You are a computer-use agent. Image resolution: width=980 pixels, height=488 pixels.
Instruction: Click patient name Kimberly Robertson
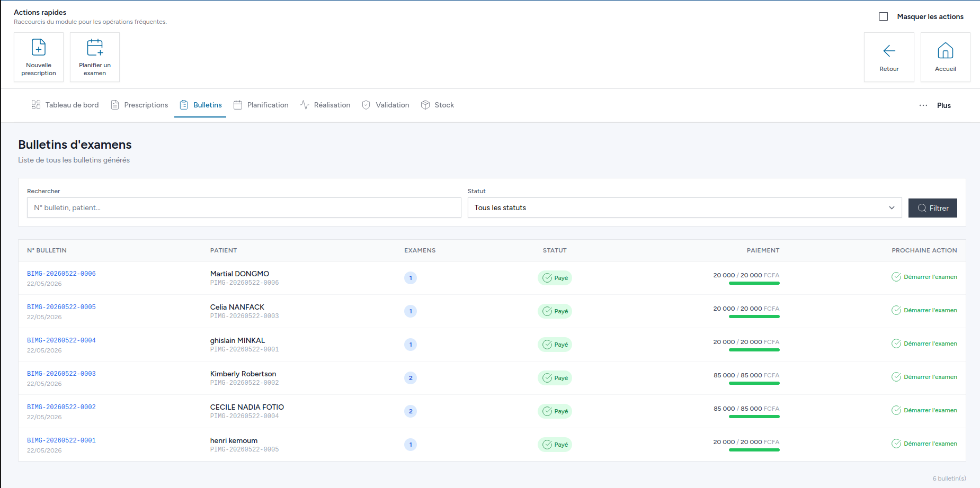(x=243, y=374)
